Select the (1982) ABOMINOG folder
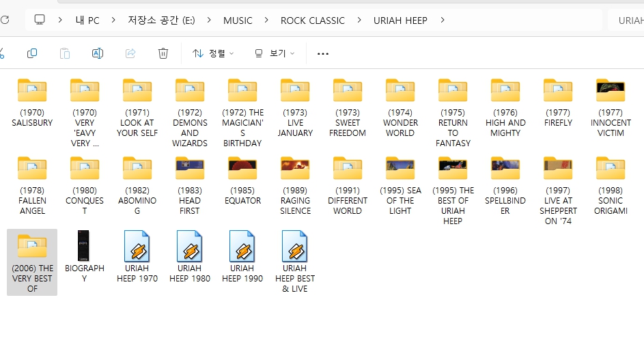The height and width of the screenshot is (345, 644). (137, 186)
